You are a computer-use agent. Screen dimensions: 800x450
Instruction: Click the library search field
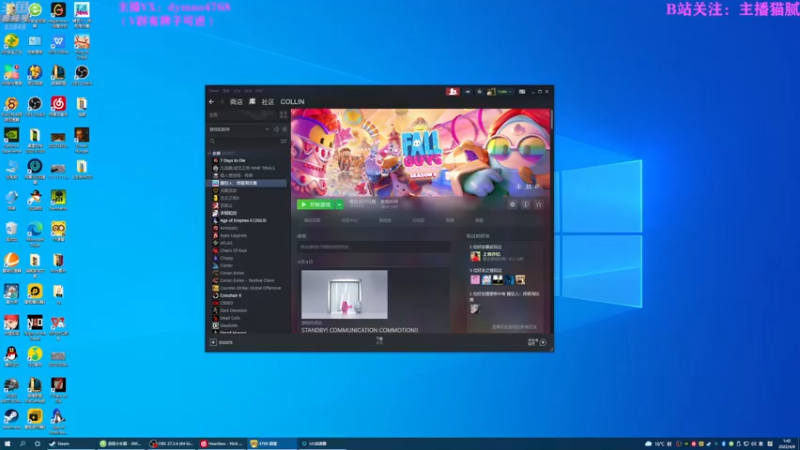(243, 141)
